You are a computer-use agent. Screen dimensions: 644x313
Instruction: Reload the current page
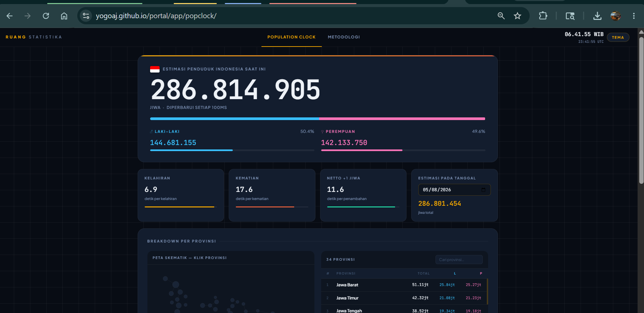pos(46,16)
